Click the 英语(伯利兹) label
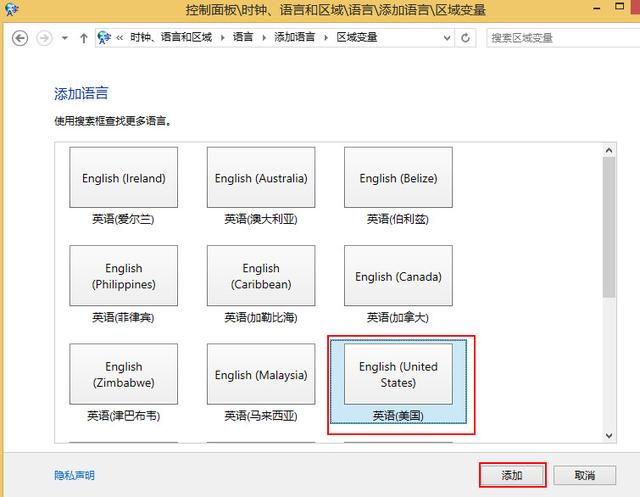The height and width of the screenshot is (497, 640). click(398, 220)
